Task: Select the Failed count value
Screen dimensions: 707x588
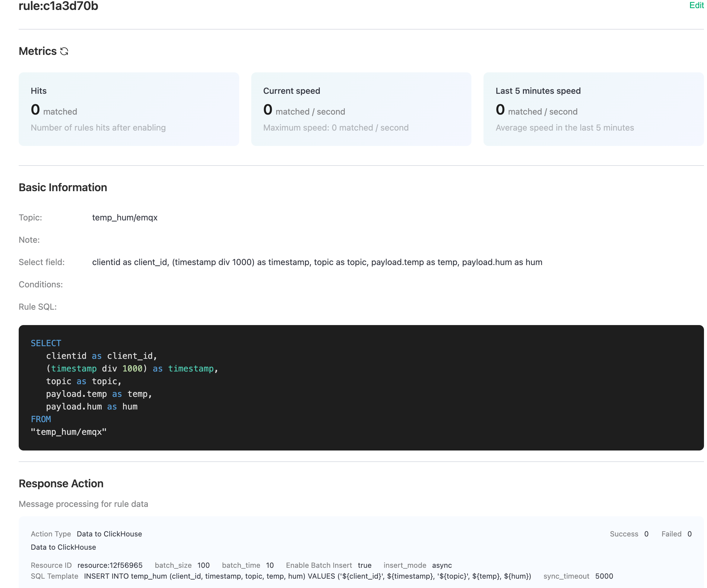Action: (x=690, y=534)
